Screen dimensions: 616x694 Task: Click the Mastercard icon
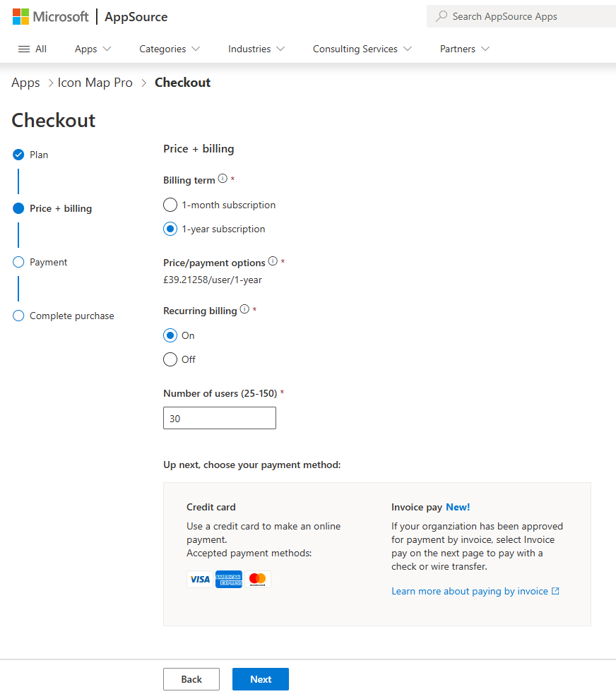(x=258, y=579)
